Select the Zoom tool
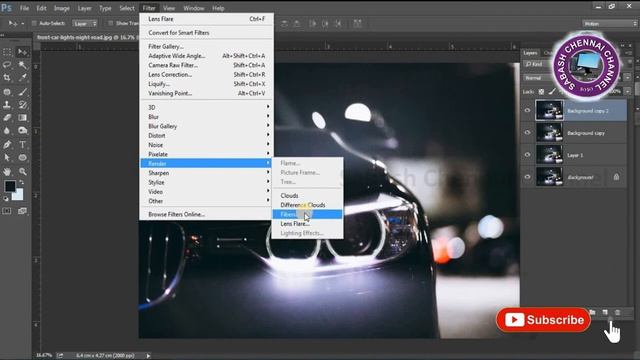This screenshot has height=360, width=640. pos(22,171)
